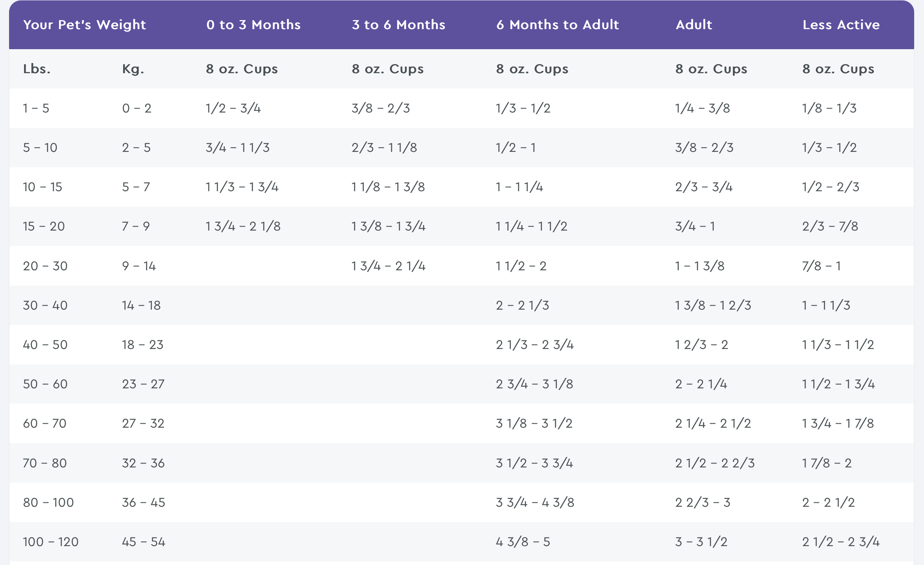This screenshot has width=924, height=565.
Task: Click the "18 – 23" kg weight cell
Action: pos(142,345)
